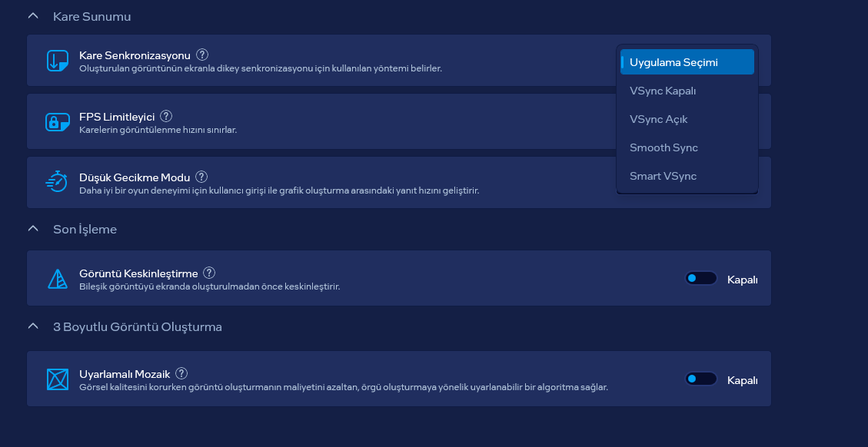
Task: Enable the Görüntü Keskinleştirme toggle
Action: [x=701, y=278]
